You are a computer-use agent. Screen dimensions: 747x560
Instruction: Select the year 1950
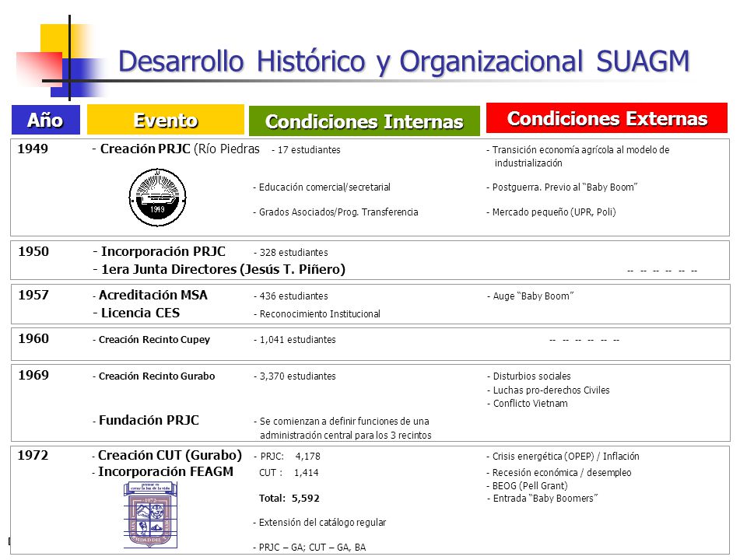(x=33, y=251)
